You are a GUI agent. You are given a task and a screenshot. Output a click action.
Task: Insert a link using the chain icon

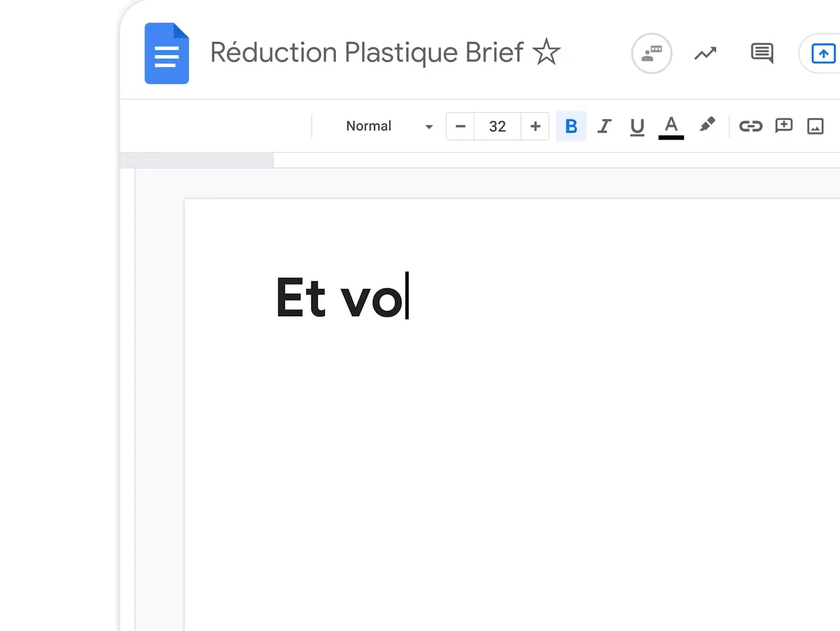pos(751,126)
